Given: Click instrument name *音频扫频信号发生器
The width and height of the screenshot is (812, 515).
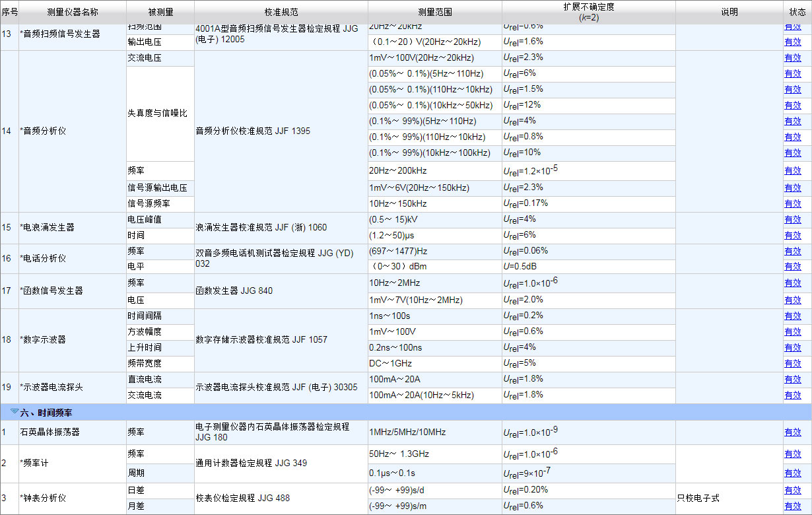Looking at the screenshot, I should coord(60,34).
